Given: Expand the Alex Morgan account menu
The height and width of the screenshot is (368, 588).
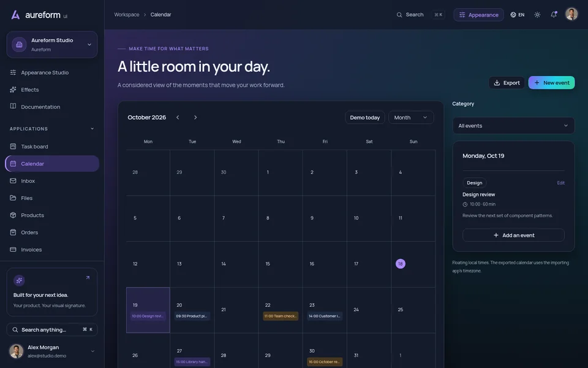Looking at the screenshot, I should pos(52,351).
